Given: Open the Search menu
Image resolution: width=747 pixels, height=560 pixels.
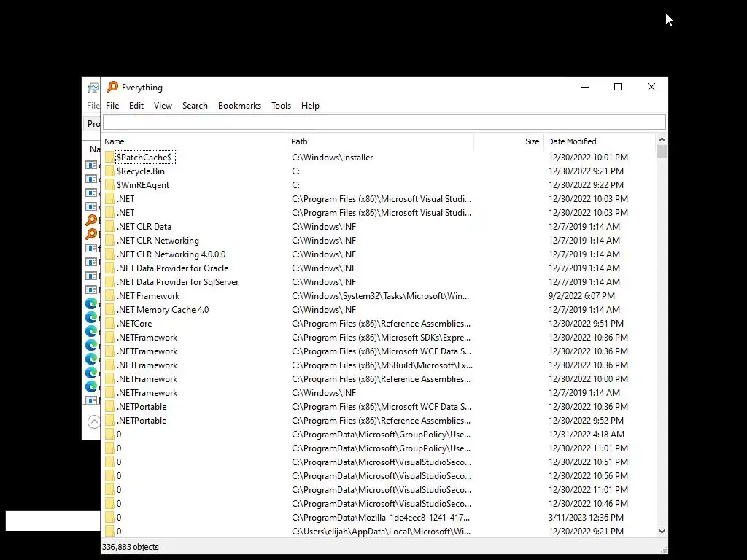Looking at the screenshot, I should click(x=195, y=106).
